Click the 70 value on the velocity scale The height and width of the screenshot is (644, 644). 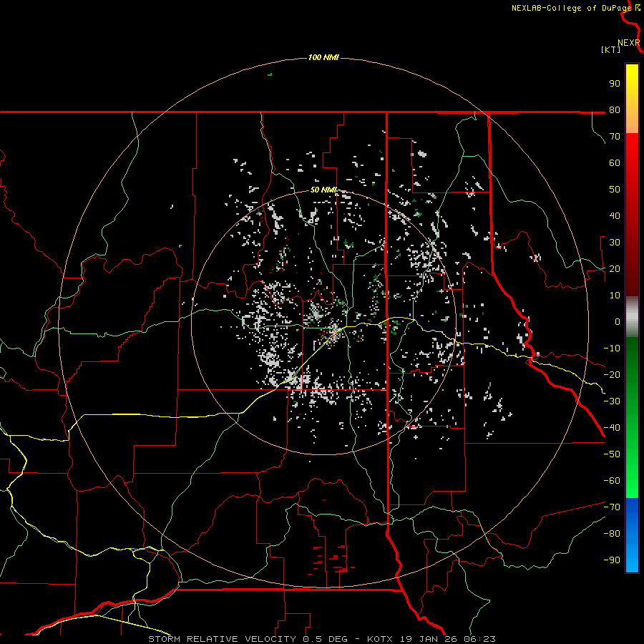coord(615,137)
